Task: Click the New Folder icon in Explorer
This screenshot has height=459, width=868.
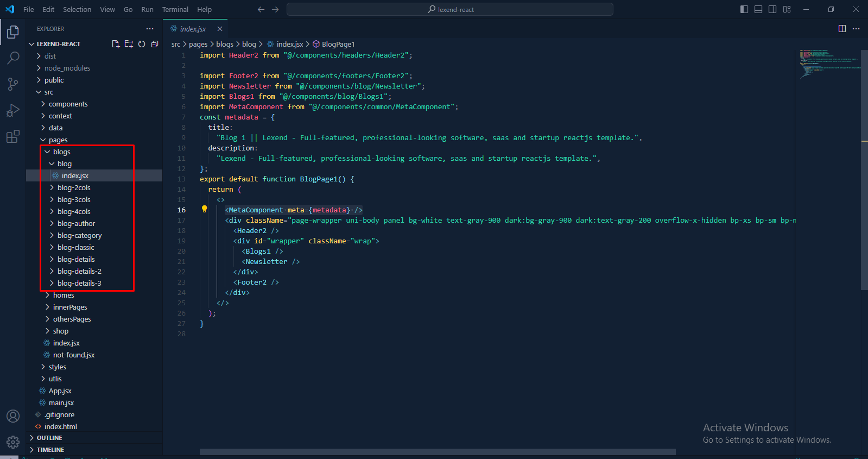Action: click(x=129, y=44)
